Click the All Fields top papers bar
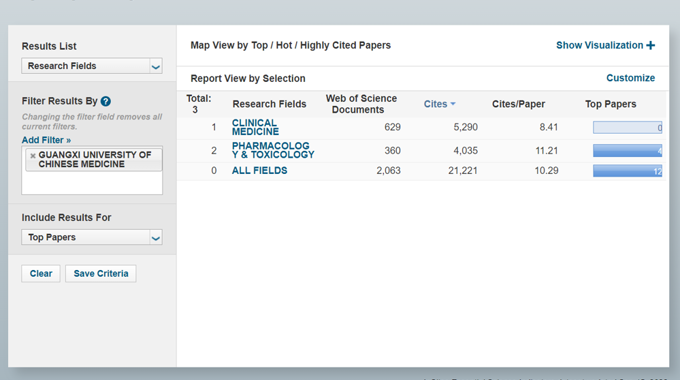Viewport: 680px width, 380px height. click(x=628, y=170)
